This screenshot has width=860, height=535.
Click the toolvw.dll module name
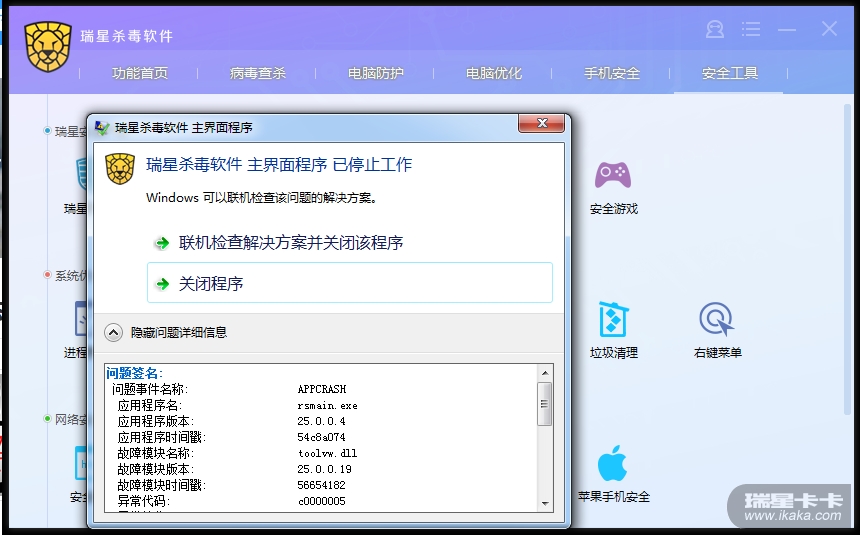coord(327,453)
